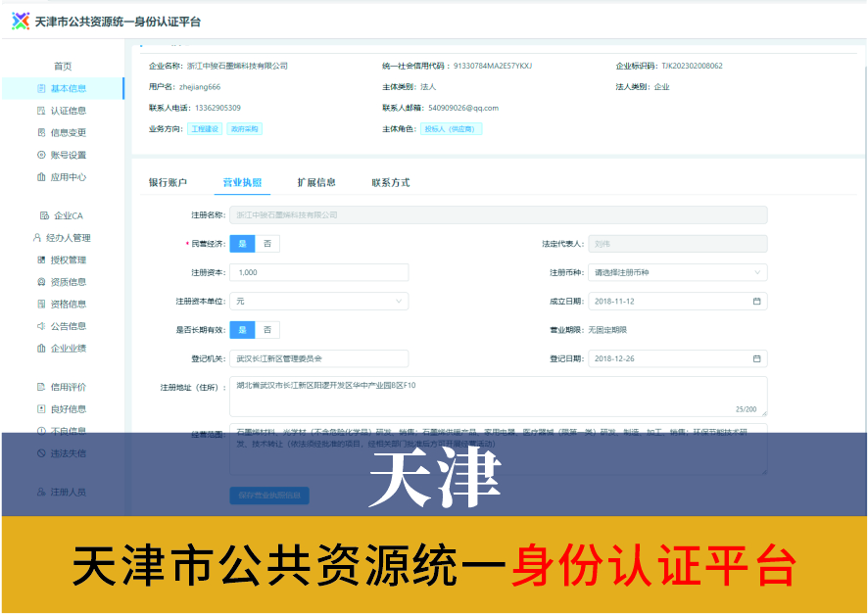Click the 保存营业执照信息 button
This screenshot has height=614, width=868.
point(269,496)
